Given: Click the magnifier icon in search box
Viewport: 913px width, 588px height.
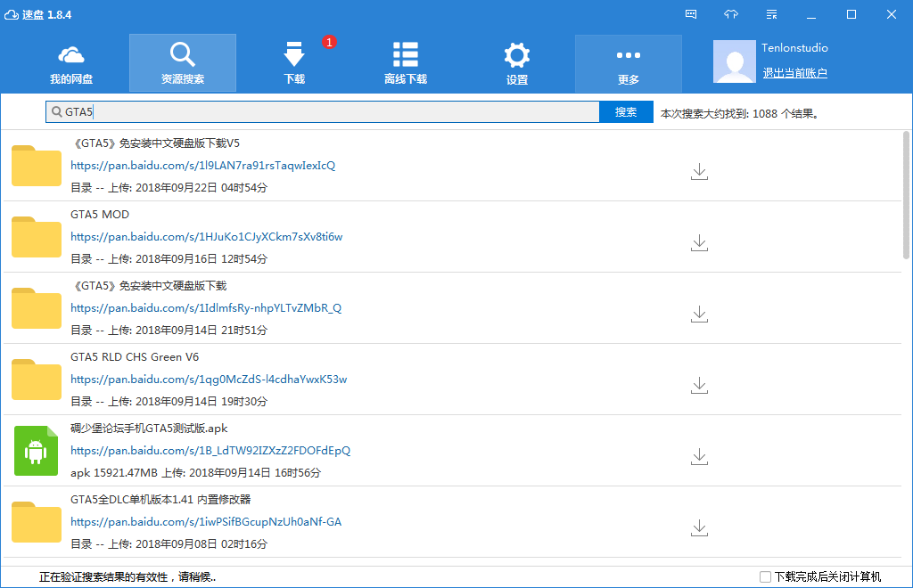Looking at the screenshot, I should (x=56, y=111).
